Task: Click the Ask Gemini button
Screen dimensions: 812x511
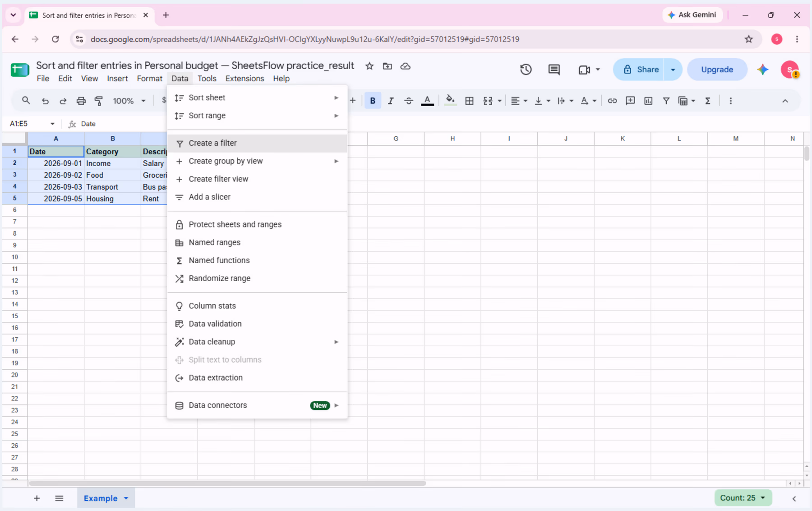Action: tap(692, 15)
